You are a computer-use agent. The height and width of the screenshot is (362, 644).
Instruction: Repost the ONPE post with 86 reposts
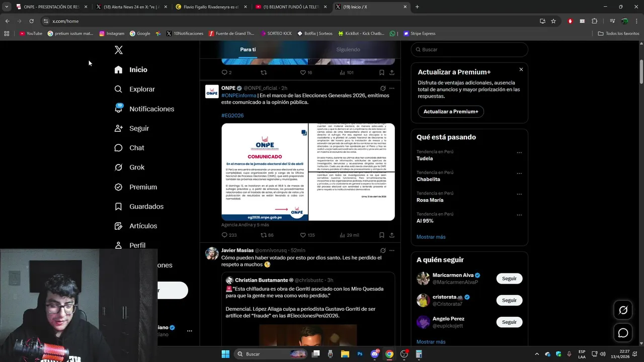coord(267,235)
